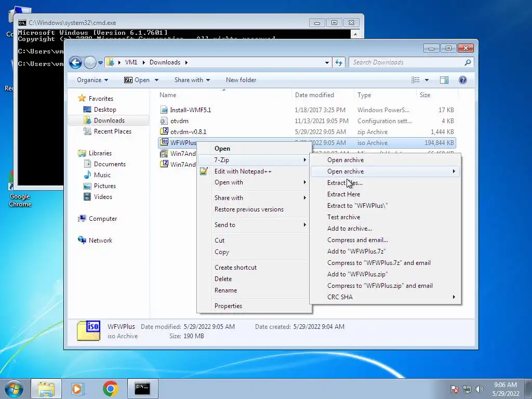This screenshot has height=399, width=532.
Task: Choose Rename from the context menu
Action: click(x=254, y=290)
